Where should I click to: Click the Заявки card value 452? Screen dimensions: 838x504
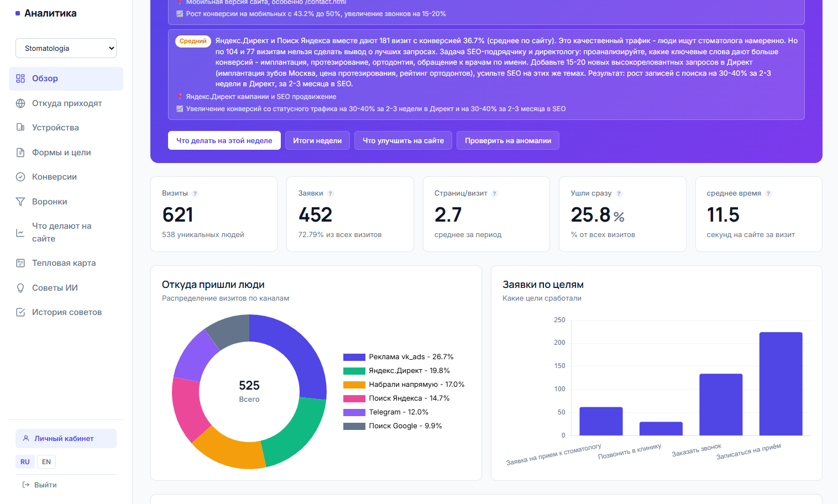coord(315,214)
